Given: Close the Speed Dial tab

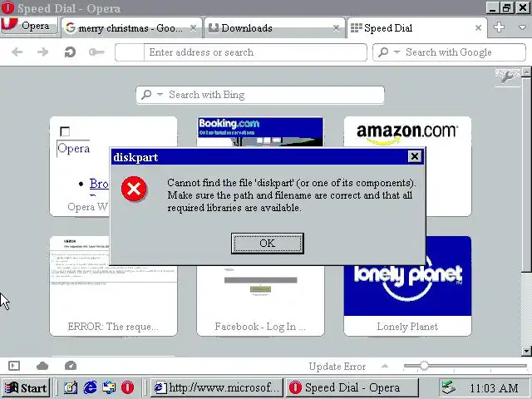Looking at the screenshot, I should click(479, 27).
